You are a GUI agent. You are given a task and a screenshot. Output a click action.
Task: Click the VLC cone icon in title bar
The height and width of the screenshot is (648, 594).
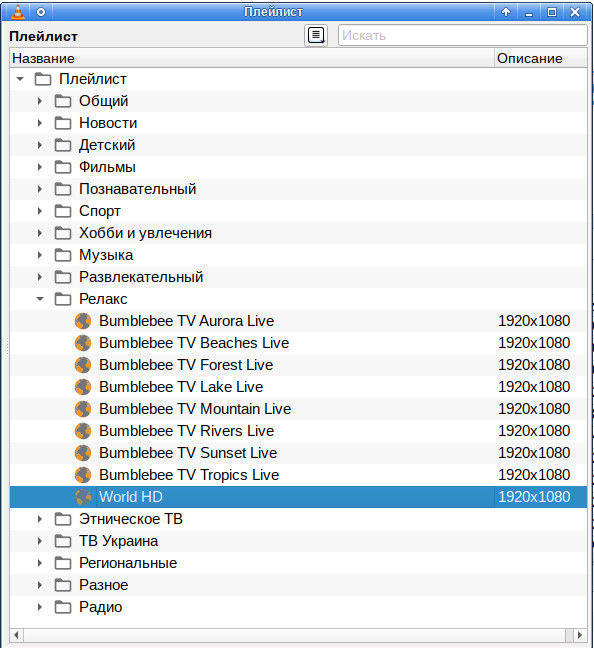click(x=18, y=12)
